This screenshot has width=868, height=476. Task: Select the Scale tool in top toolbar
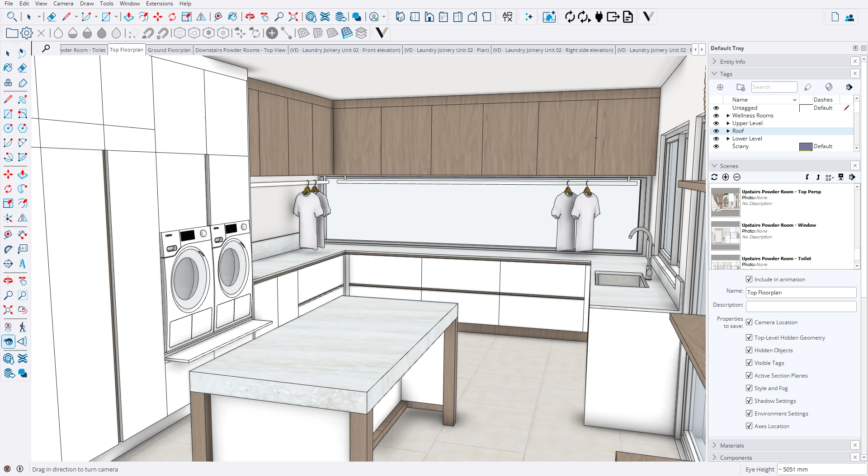pyautogui.click(x=187, y=17)
